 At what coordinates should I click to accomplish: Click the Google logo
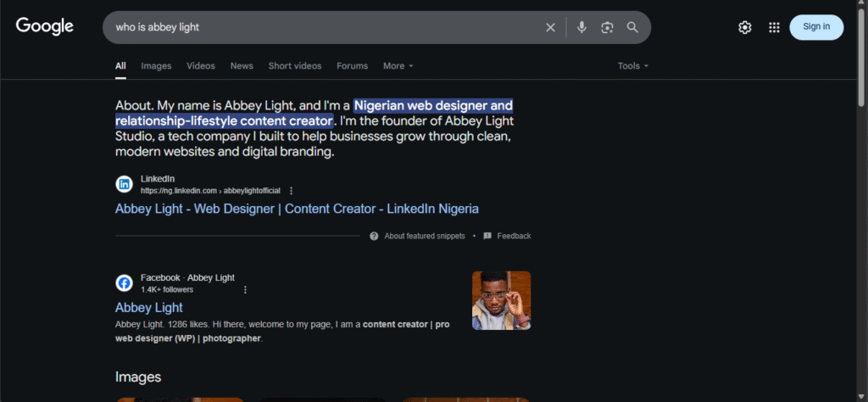(x=45, y=26)
